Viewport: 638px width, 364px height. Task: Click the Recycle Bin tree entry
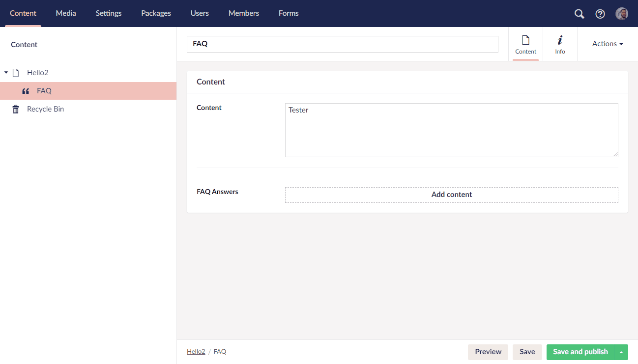tap(45, 109)
